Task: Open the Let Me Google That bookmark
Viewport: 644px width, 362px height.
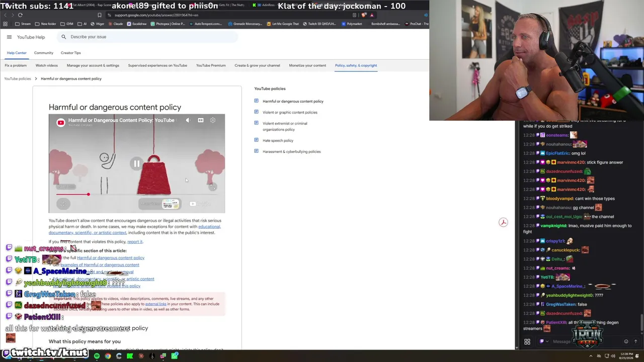Action: (283, 24)
